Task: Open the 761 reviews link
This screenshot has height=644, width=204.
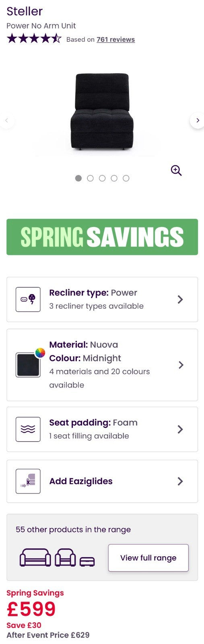Action: click(115, 39)
